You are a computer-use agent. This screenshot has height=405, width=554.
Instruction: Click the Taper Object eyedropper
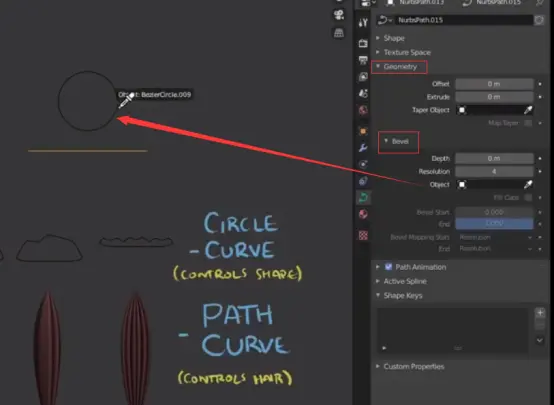click(528, 110)
